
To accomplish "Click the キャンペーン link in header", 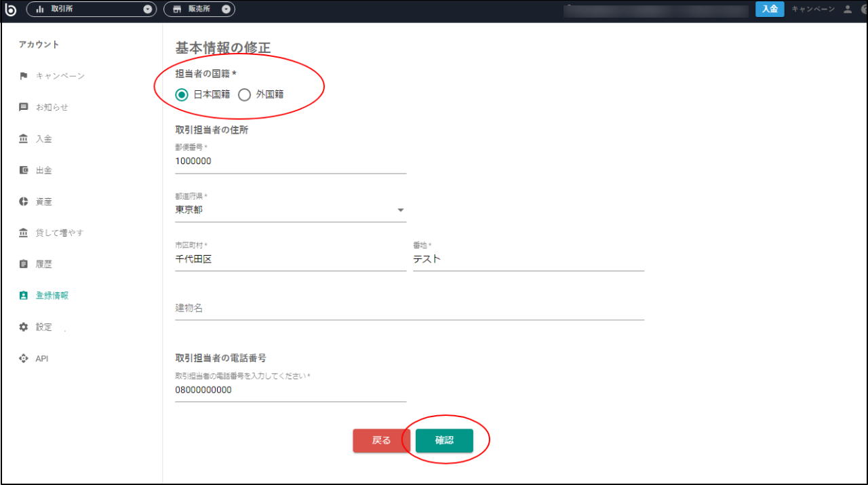I will pos(813,9).
